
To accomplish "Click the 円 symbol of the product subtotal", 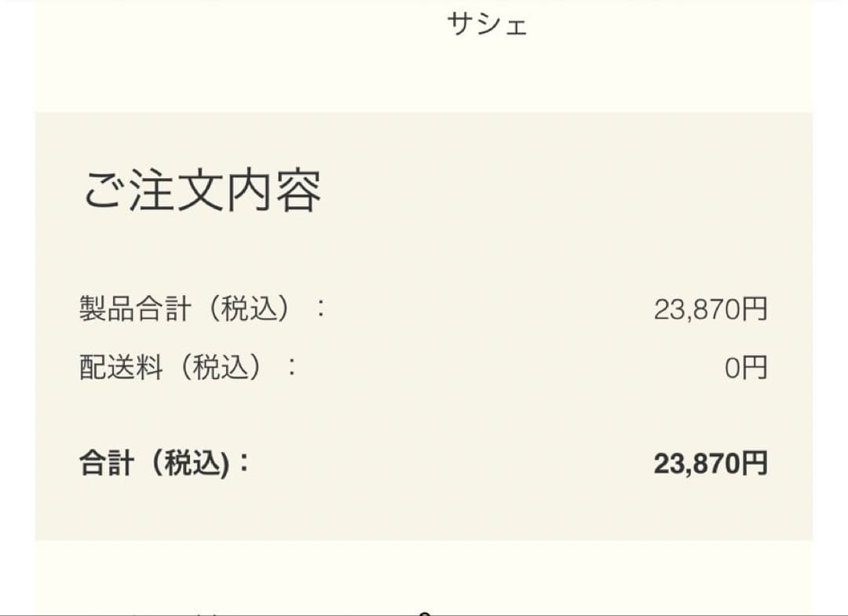I will (755, 310).
